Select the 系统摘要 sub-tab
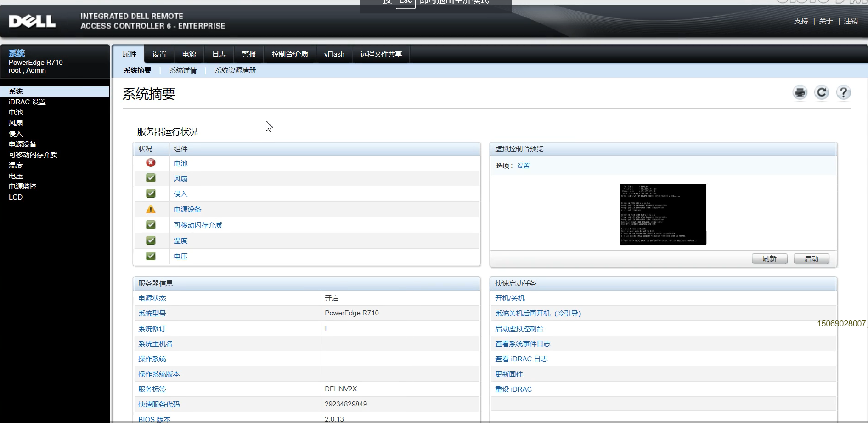 tap(137, 70)
